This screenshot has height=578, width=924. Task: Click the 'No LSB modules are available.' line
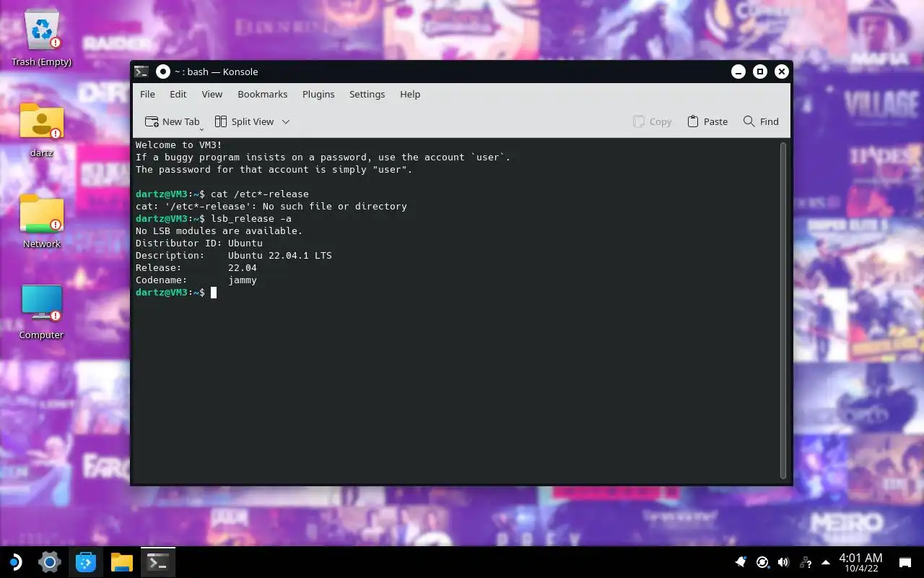point(219,230)
